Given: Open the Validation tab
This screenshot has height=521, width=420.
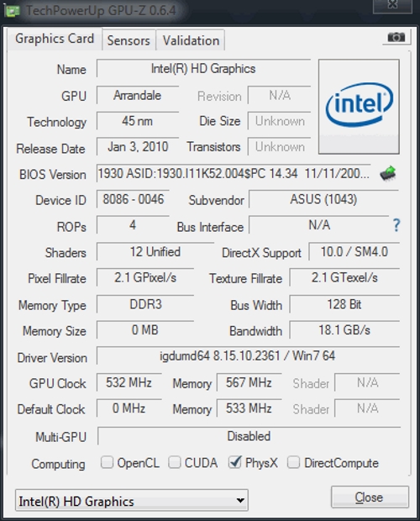Looking at the screenshot, I should pos(191,40).
